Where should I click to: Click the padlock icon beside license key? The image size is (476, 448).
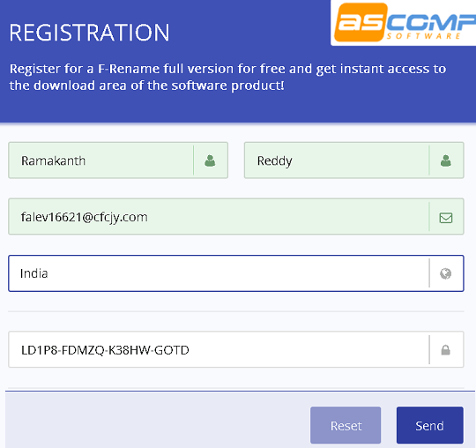click(x=446, y=350)
